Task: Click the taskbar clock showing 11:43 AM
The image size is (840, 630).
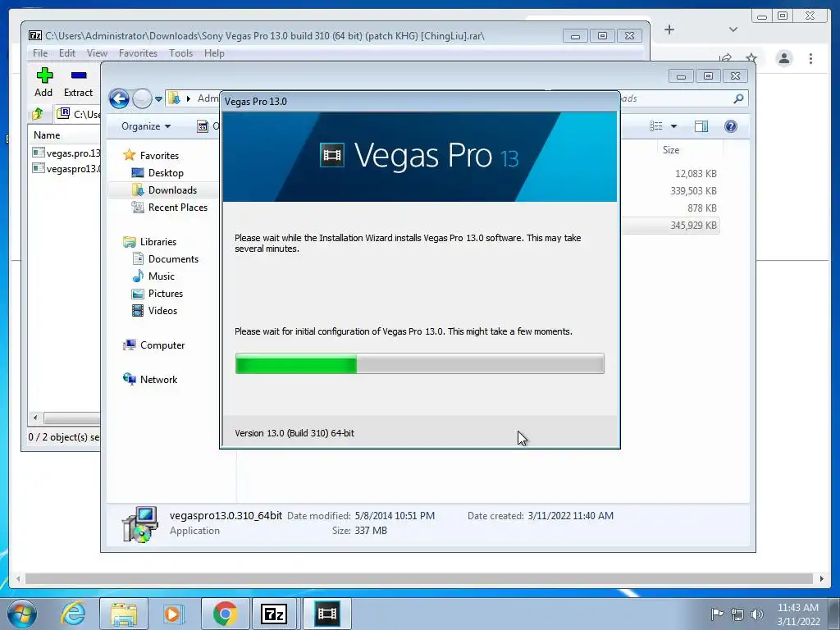Action: [x=798, y=614]
